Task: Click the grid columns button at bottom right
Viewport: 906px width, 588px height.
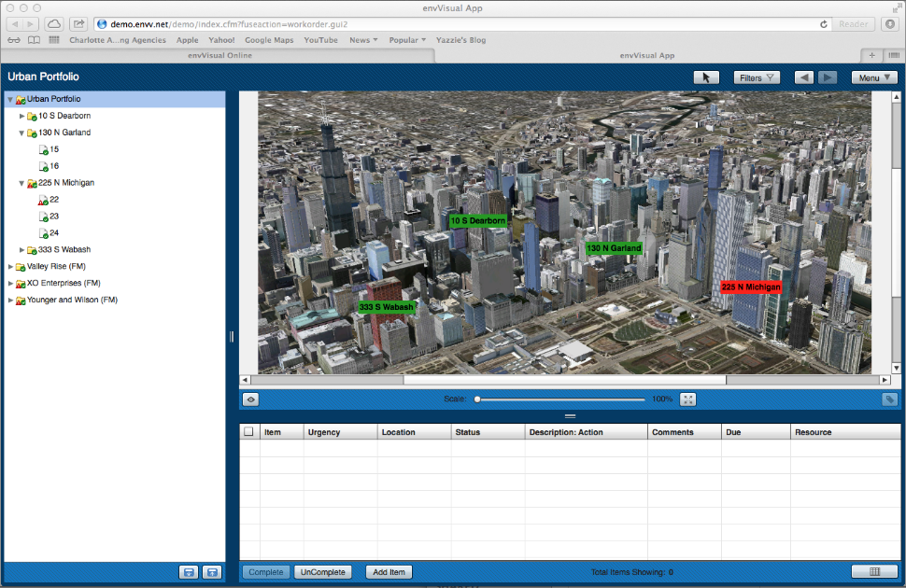Action: 874,571
